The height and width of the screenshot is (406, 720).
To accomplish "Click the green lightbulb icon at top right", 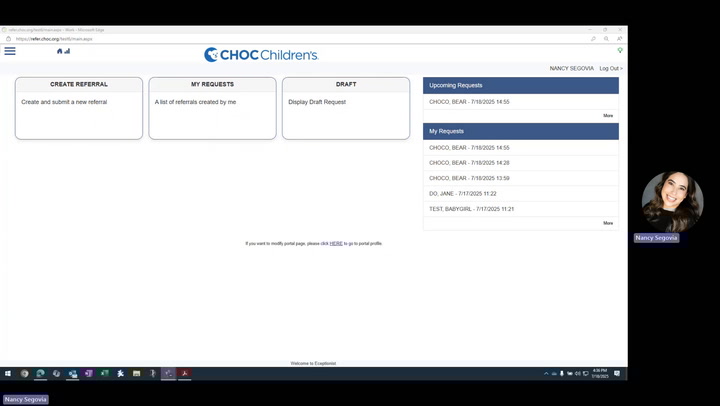I will (620, 50).
